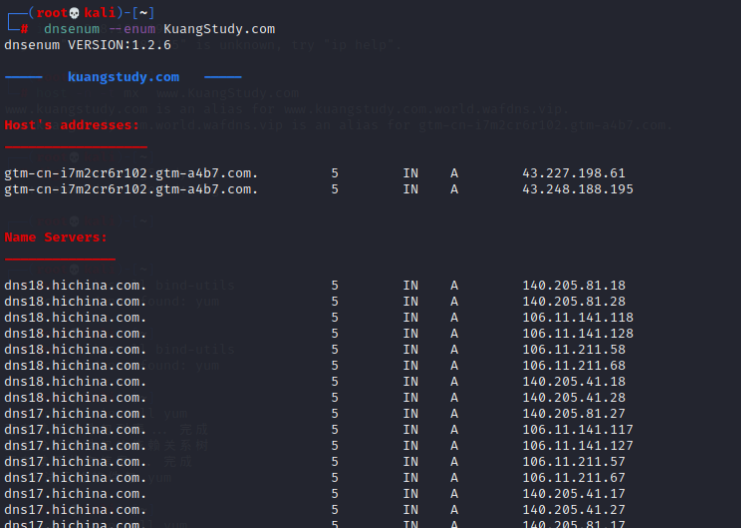This screenshot has width=741, height=528.
Task: Click the 'Name Servers:' heading
Action: (x=56, y=237)
